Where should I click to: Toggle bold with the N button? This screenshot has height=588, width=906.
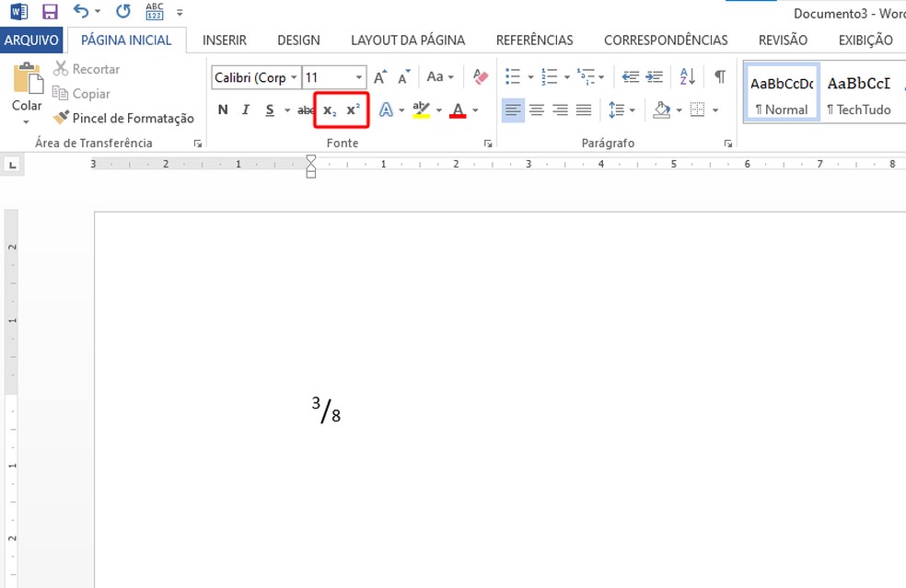point(222,110)
